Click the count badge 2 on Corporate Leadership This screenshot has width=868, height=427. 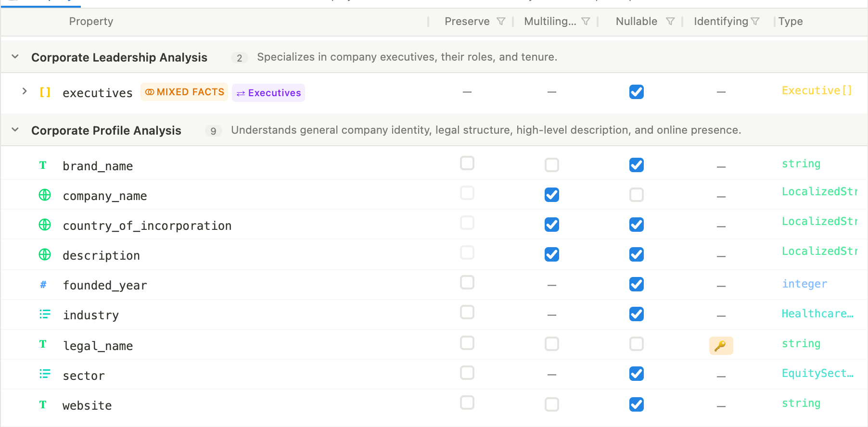pyautogui.click(x=239, y=58)
